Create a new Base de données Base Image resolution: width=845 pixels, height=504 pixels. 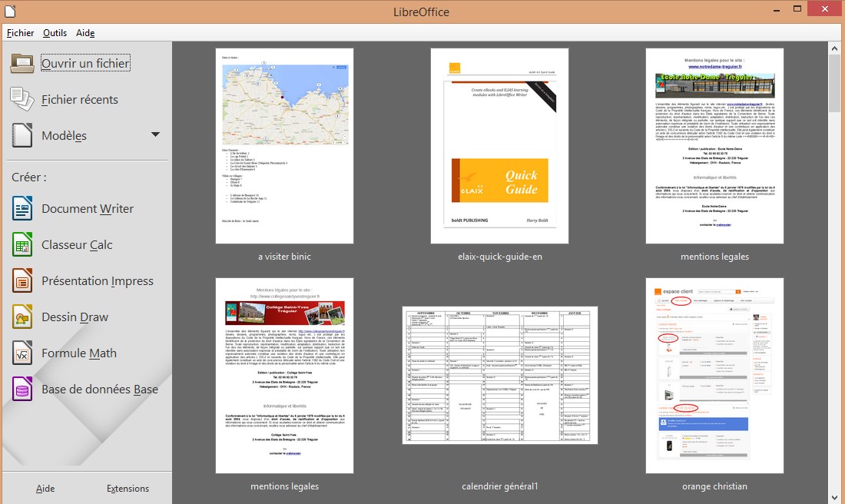[100, 390]
